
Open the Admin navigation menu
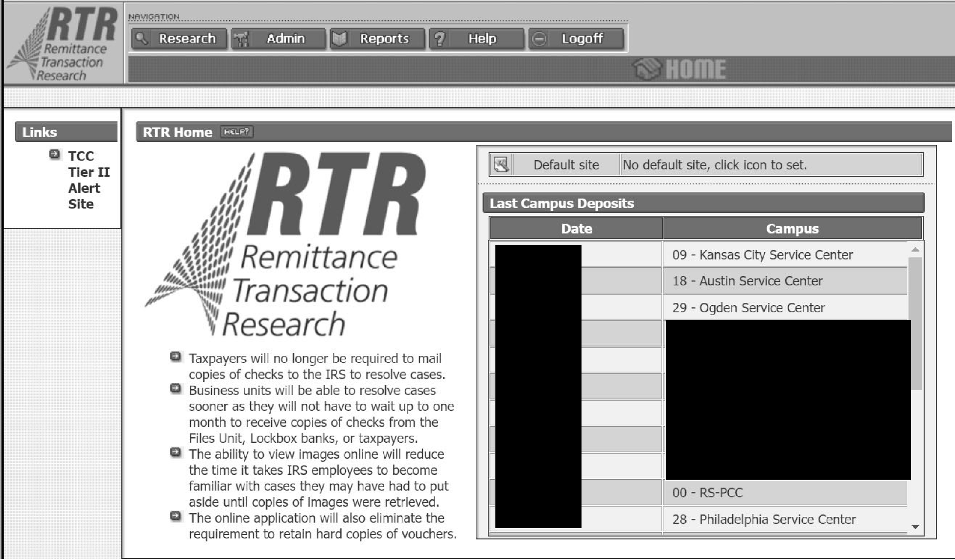coord(285,39)
